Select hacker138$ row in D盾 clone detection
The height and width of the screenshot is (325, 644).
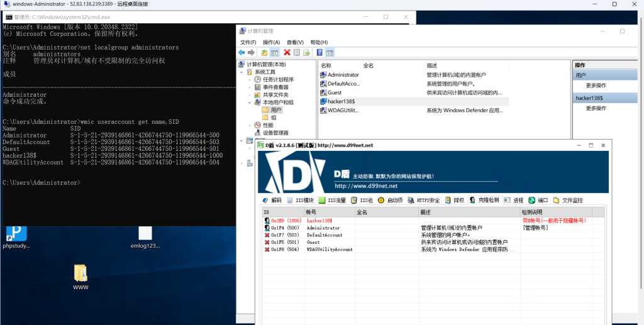point(319,221)
